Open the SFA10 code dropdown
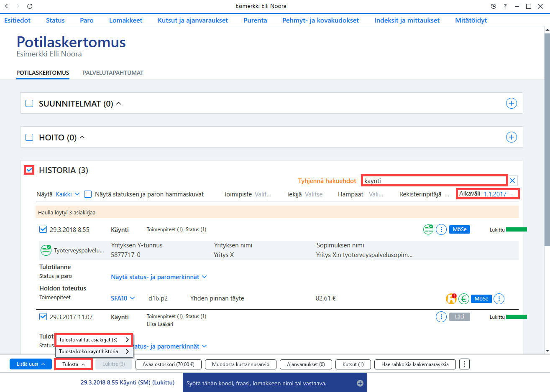 click(123, 298)
